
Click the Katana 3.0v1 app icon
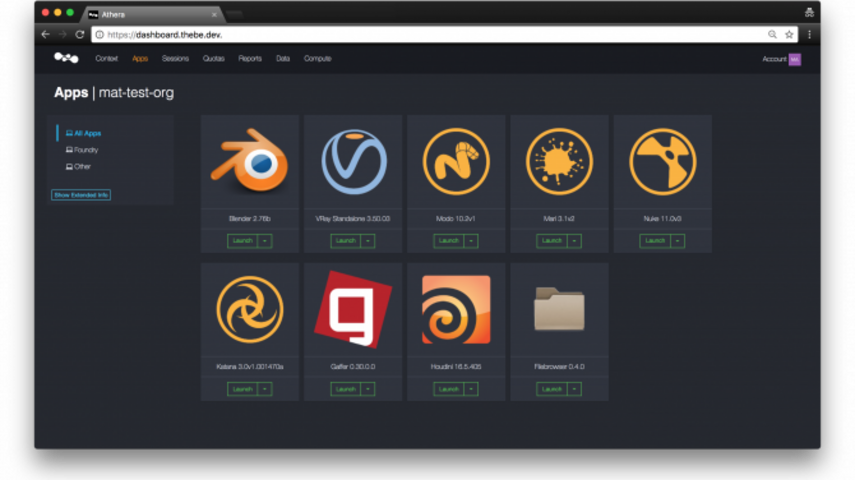coord(250,309)
